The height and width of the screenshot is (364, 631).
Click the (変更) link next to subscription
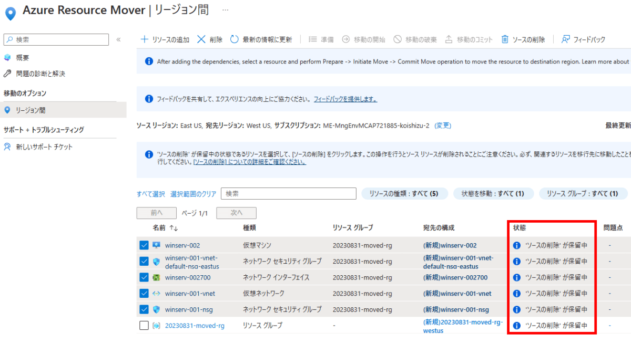tap(443, 126)
